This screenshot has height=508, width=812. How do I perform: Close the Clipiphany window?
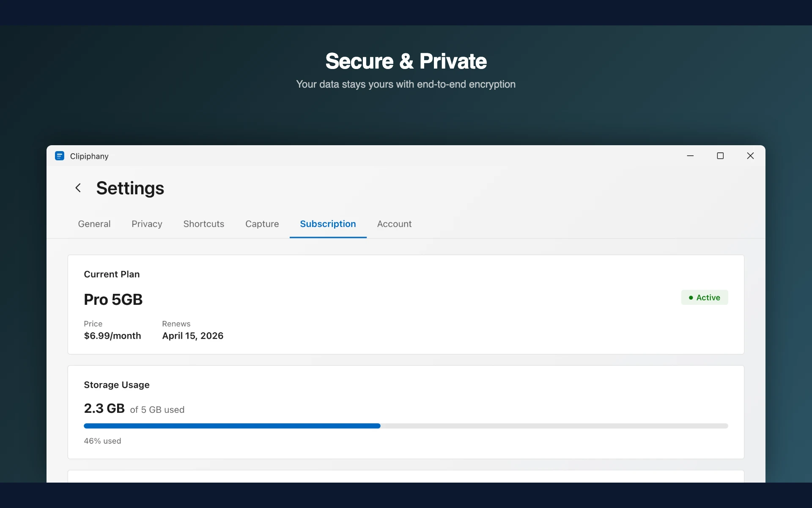(750, 156)
